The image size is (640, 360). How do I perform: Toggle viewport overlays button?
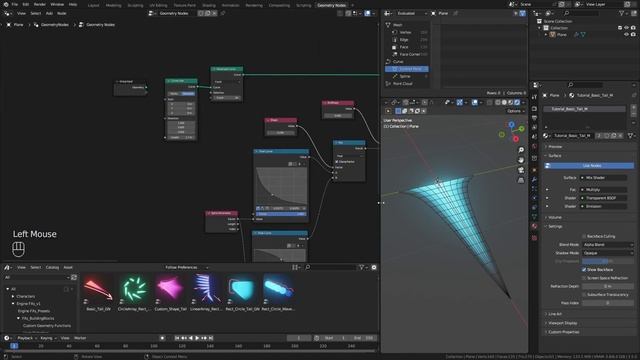point(475,102)
